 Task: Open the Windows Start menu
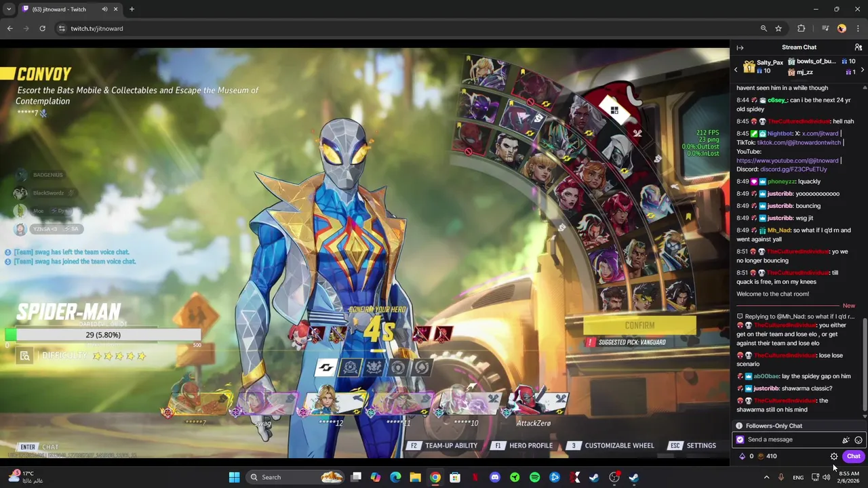click(234, 477)
